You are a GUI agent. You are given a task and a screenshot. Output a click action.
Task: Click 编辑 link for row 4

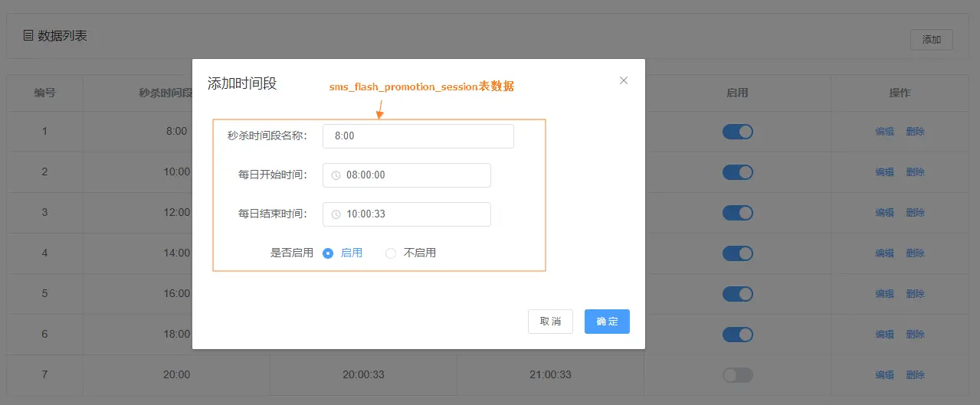885,253
